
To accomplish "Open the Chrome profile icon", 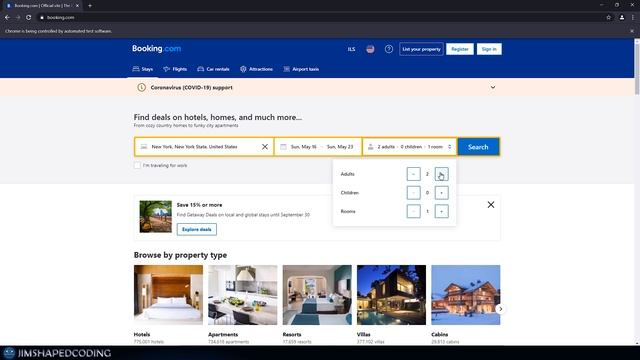I will tap(622, 18).
